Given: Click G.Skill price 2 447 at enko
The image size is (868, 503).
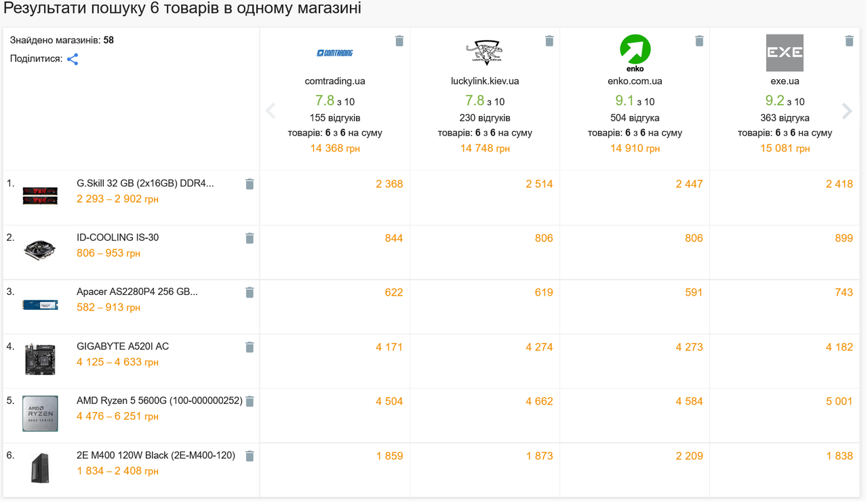Looking at the screenshot, I should click(689, 184).
